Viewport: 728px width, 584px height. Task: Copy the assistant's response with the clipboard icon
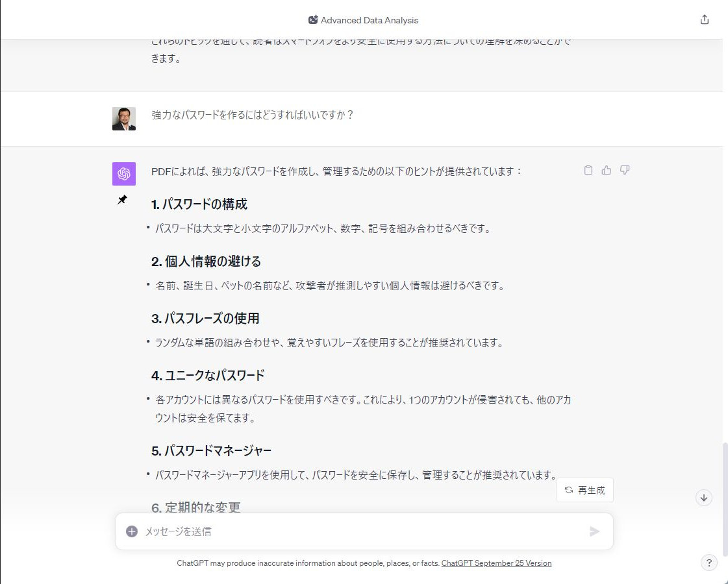[588, 169]
